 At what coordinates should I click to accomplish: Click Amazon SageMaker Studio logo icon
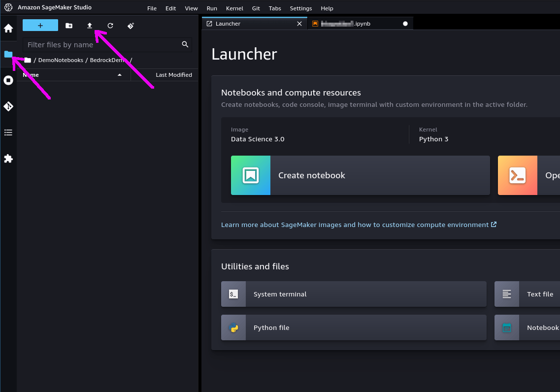pos(8,7)
